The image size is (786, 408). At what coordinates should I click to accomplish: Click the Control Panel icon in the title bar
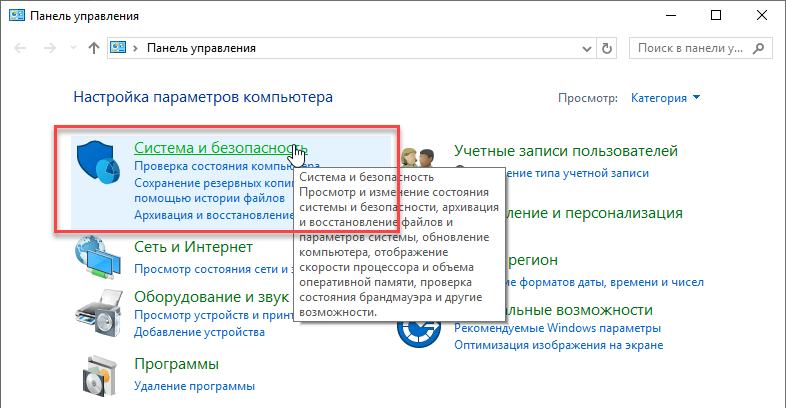17,15
